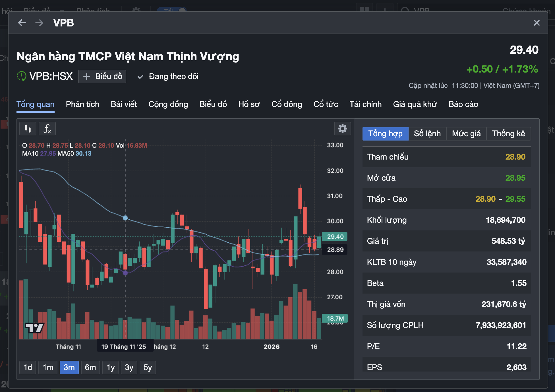The height and width of the screenshot is (392, 555).
Task: Select the candlestick chart type icon
Action: click(28, 129)
